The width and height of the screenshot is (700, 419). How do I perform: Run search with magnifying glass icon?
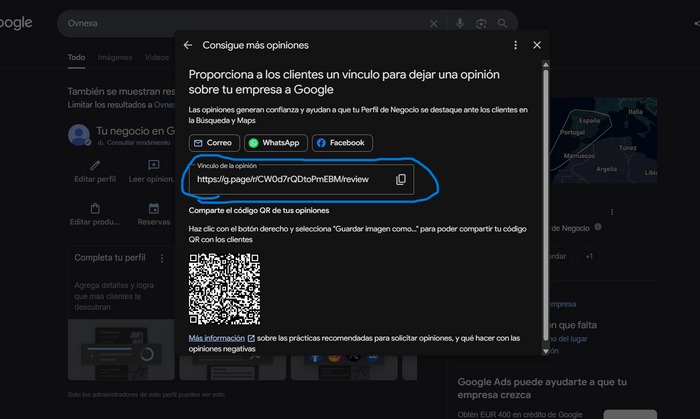502,23
